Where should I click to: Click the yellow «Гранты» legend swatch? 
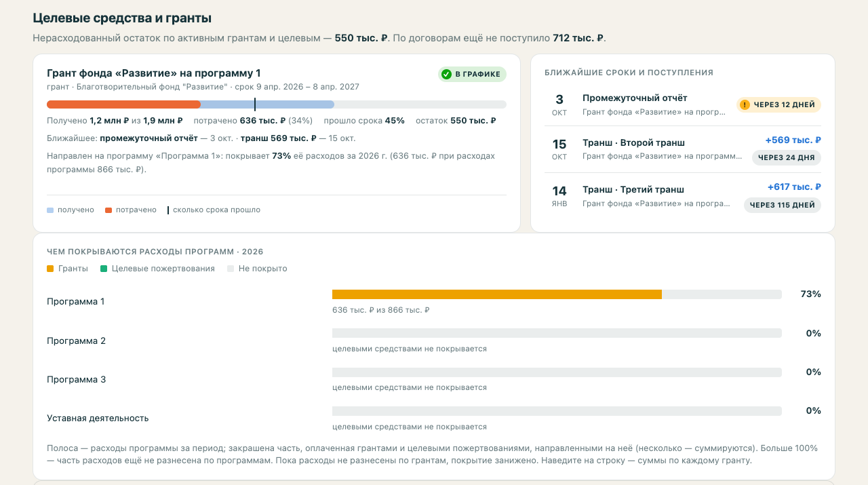[x=50, y=269]
